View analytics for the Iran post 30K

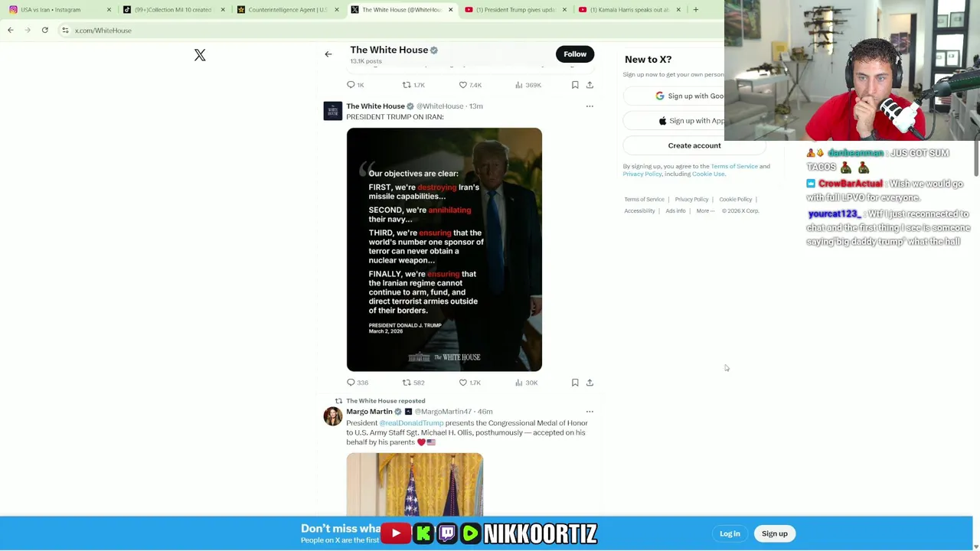point(526,383)
